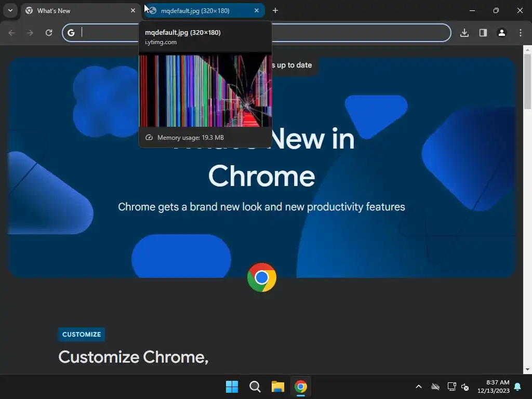Open the notification bell icon
Image resolution: width=532 pixels, height=399 pixels.
coord(518,387)
